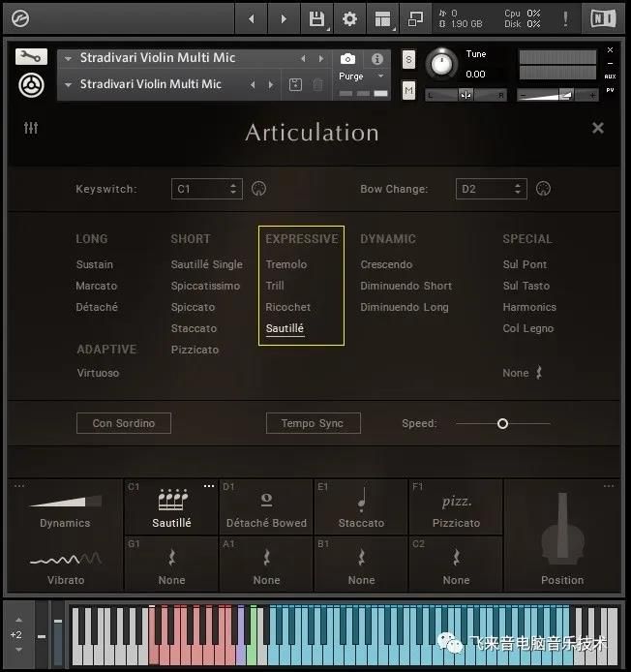Go to next preset with top-bar right arrow

click(284, 18)
